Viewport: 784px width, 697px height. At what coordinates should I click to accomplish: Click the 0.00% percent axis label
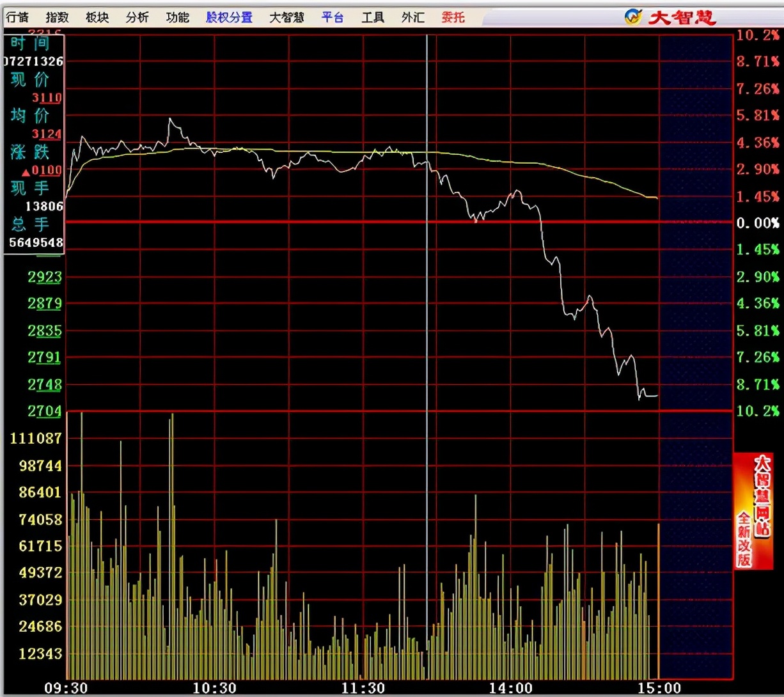pyautogui.click(x=758, y=223)
